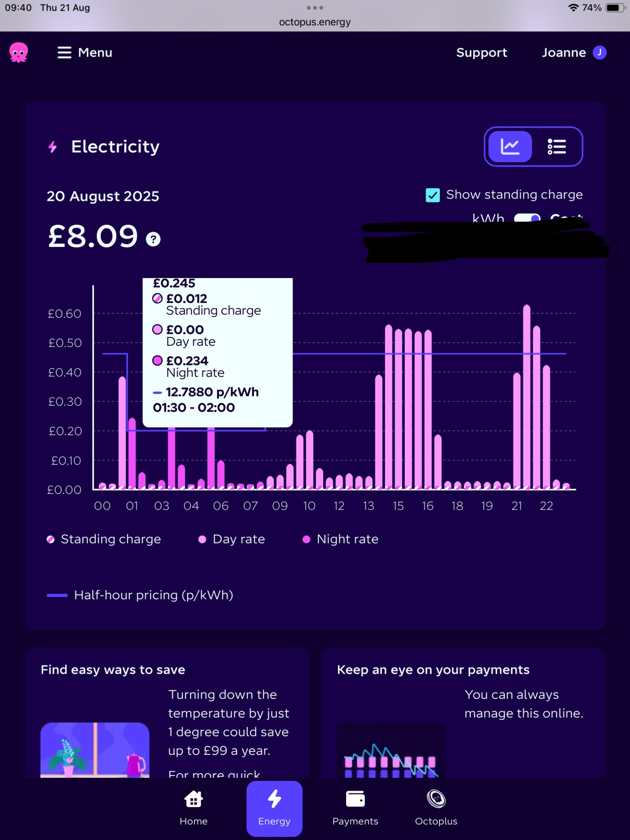Click the pink Octopus logo

point(19,52)
